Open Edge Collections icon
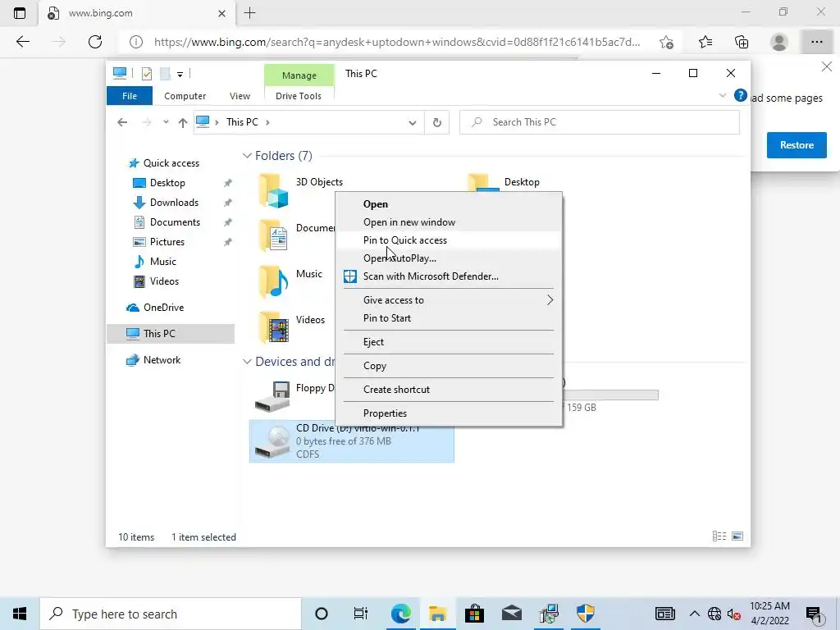Image resolution: width=840 pixels, height=630 pixels. click(742, 42)
